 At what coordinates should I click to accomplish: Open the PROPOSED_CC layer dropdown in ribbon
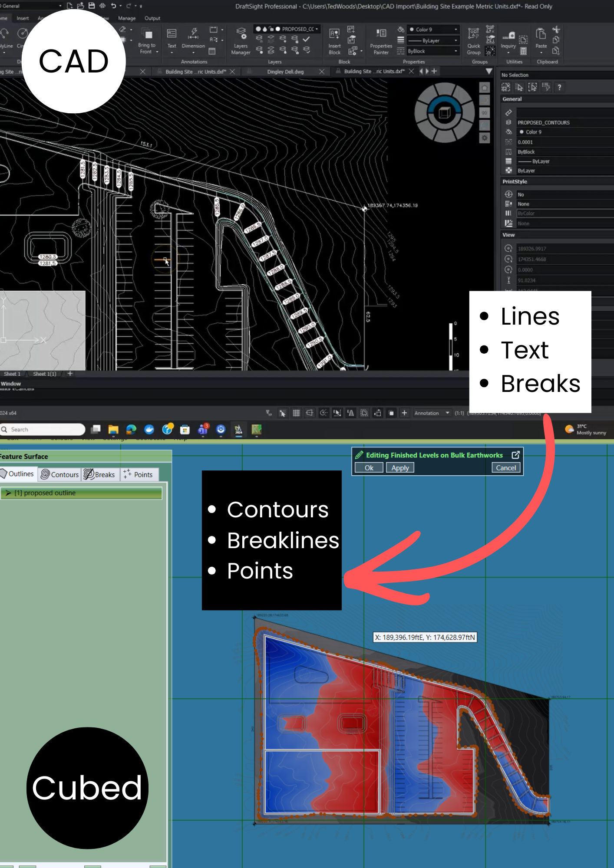pos(287,29)
